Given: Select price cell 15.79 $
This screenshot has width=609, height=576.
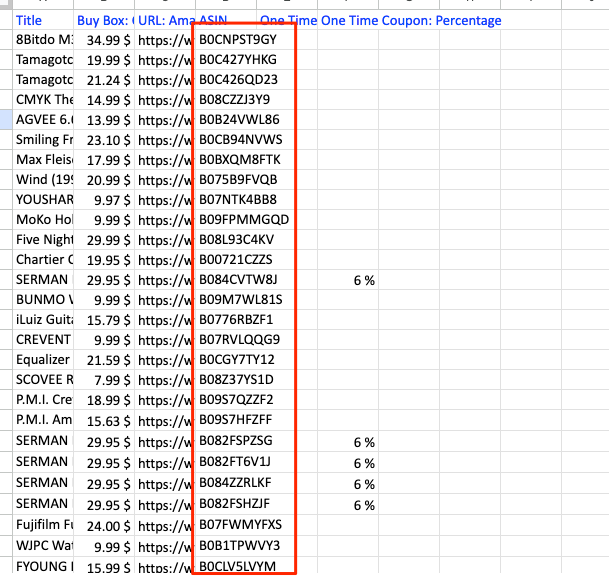Looking at the screenshot, I should pos(104,320).
